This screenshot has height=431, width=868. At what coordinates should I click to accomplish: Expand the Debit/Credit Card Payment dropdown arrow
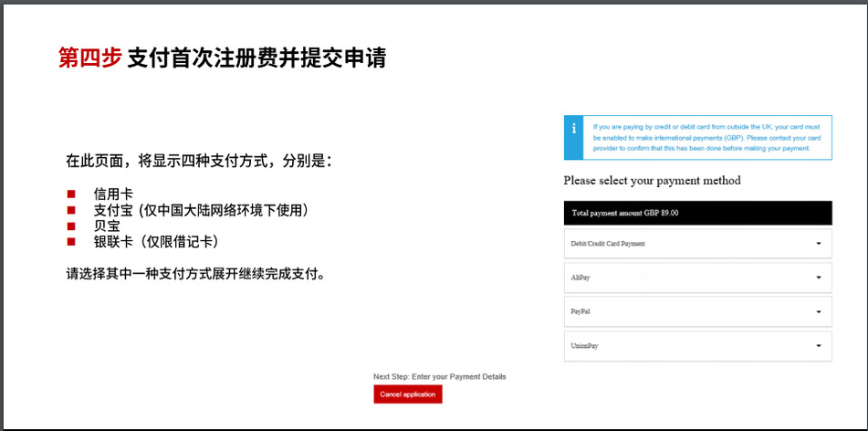[818, 244]
